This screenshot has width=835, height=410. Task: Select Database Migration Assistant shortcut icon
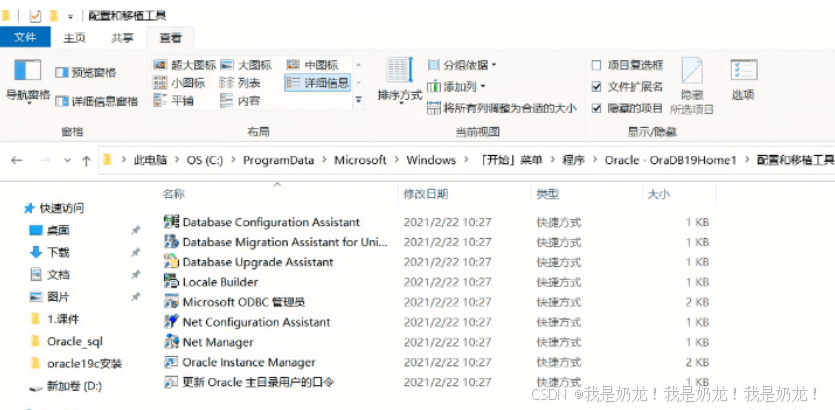point(171,242)
